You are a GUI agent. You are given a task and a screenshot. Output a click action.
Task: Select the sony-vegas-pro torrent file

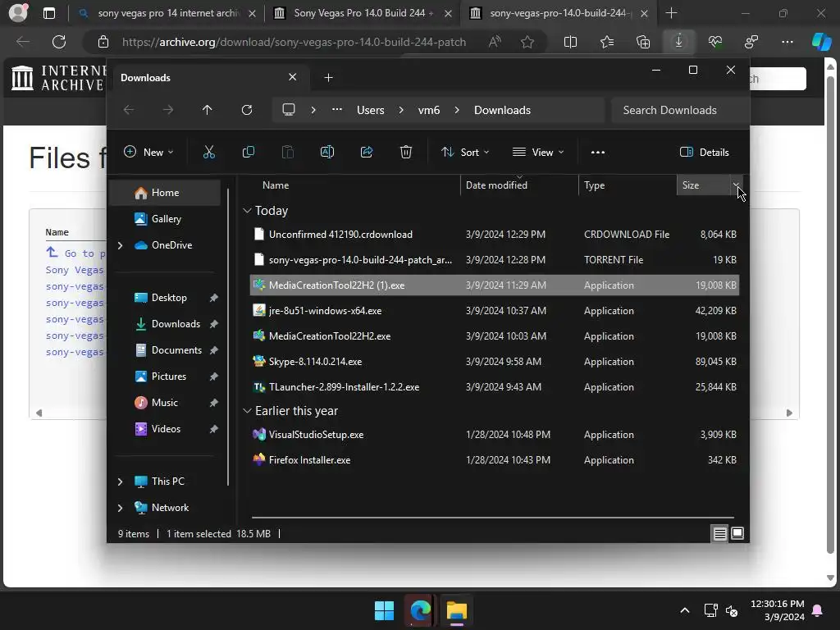495,260
